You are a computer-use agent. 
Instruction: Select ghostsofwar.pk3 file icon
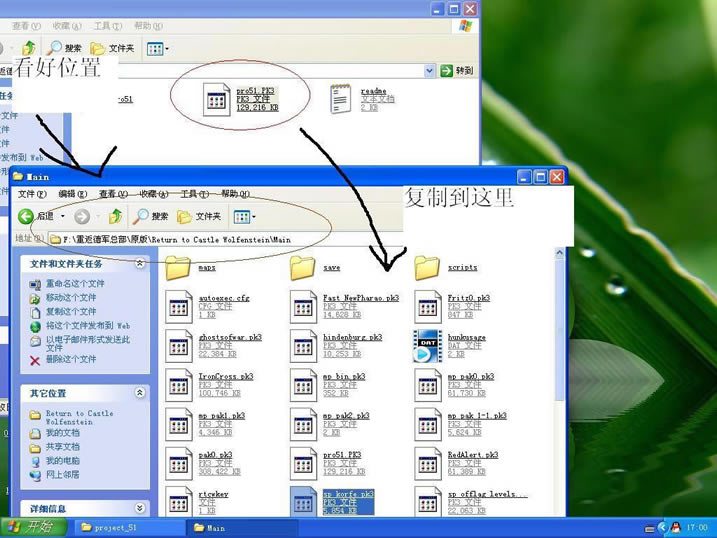tap(178, 346)
